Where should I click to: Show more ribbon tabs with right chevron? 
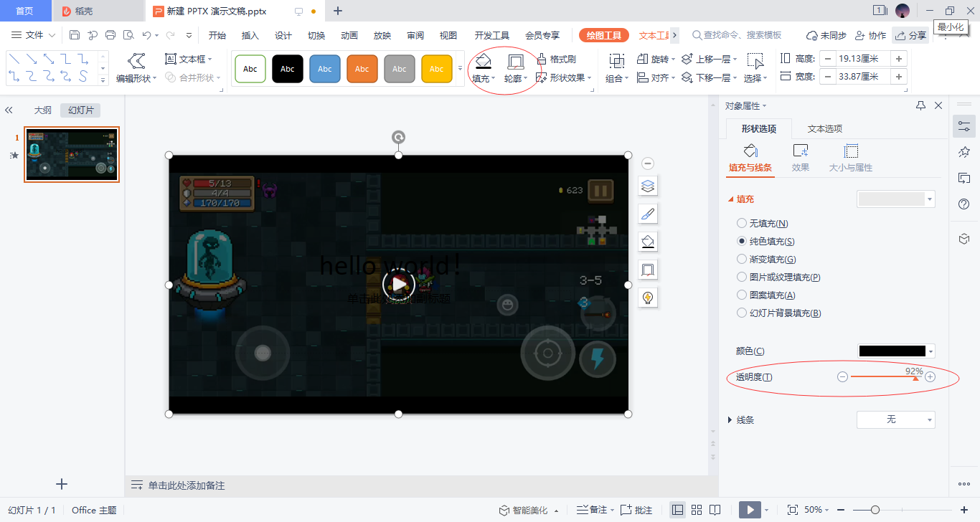pos(674,34)
